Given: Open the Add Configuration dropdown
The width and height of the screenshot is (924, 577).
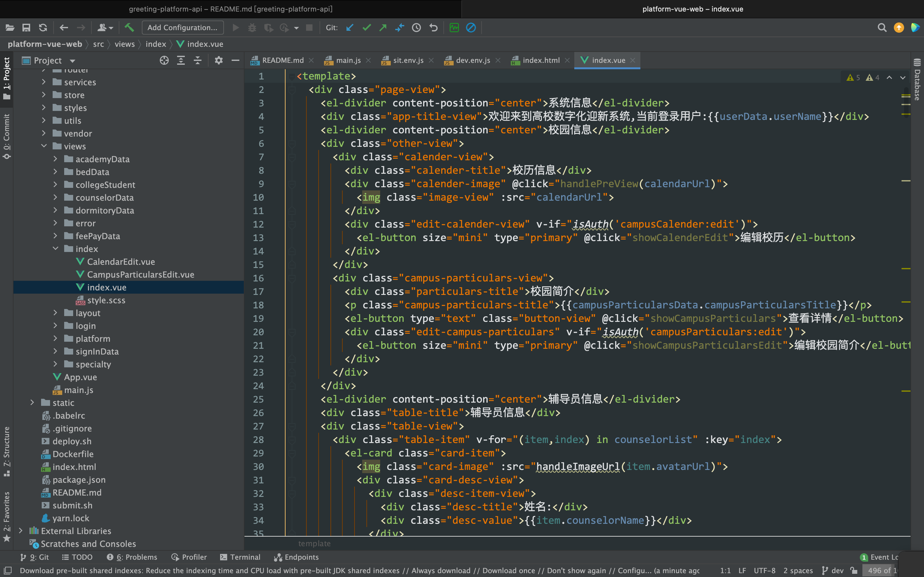Looking at the screenshot, I should click(x=183, y=28).
